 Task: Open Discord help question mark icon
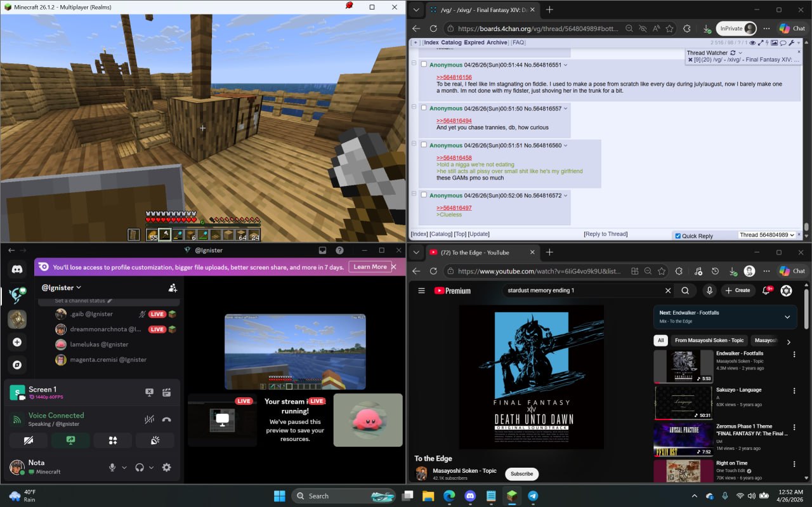[340, 251]
